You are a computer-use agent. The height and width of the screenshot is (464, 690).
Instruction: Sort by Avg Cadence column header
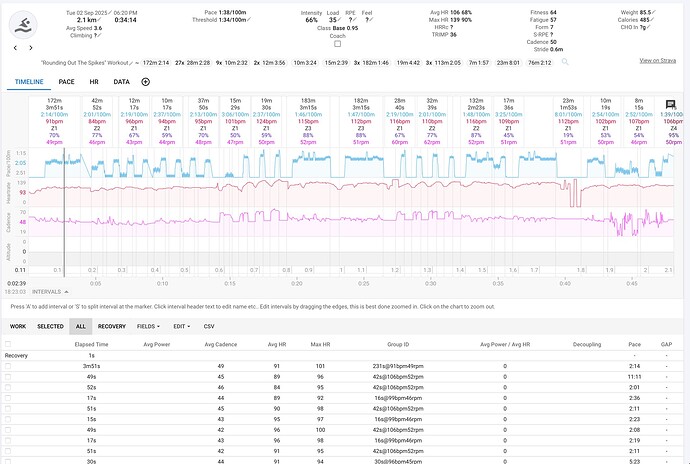[220, 344]
